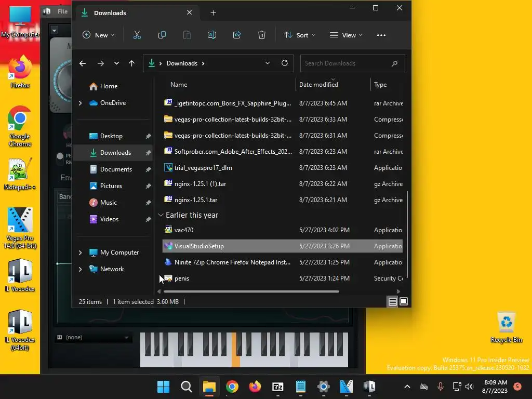Click the search magnifier in Search Downloads
The image size is (532, 399).
(395, 63)
